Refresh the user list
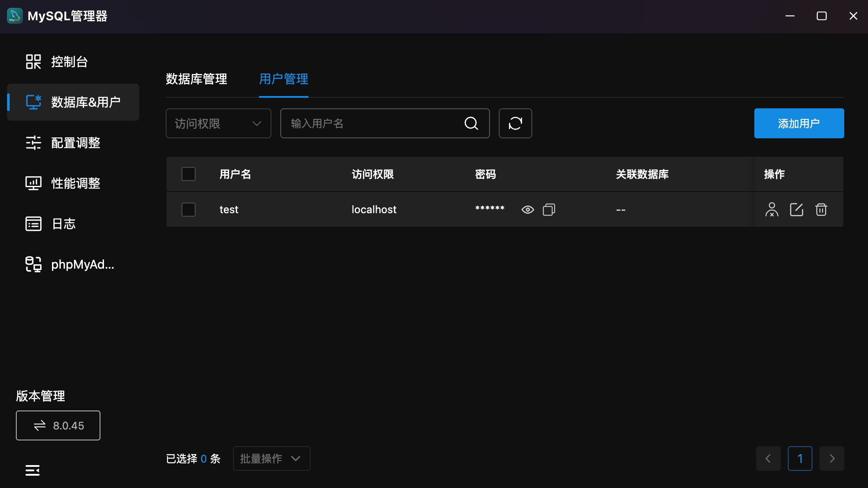The height and width of the screenshot is (488, 868). point(516,123)
